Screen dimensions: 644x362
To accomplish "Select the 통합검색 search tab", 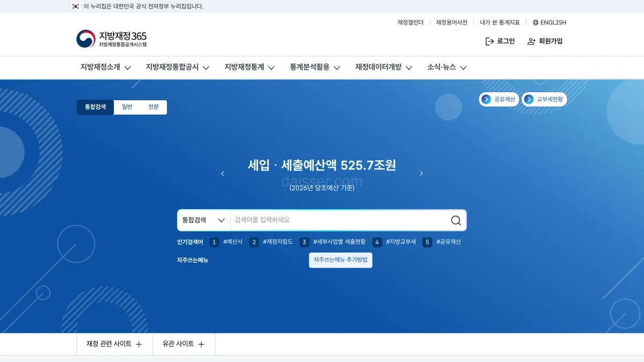I will 95,107.
